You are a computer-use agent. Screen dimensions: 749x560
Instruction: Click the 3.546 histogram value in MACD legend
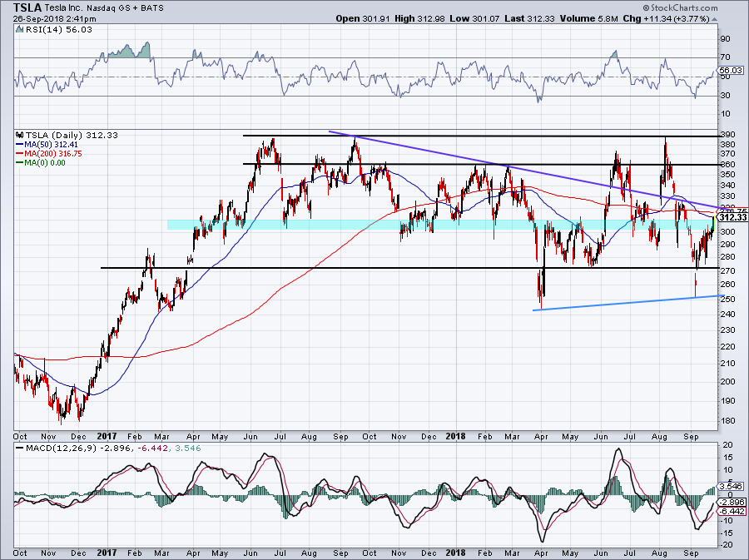(x=186, y=448)
